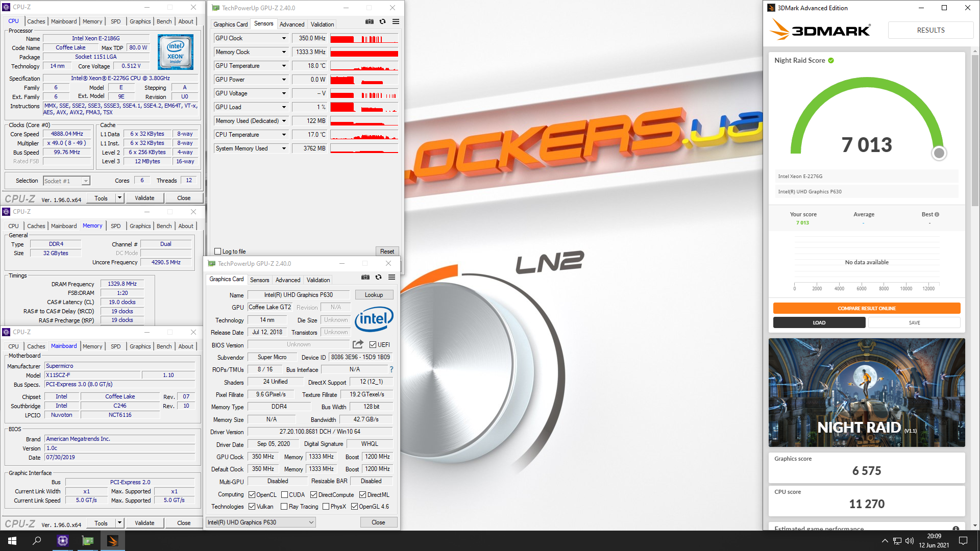Open the network tray icon
Viewport: 980px width, 551px height.
[897, 541]
